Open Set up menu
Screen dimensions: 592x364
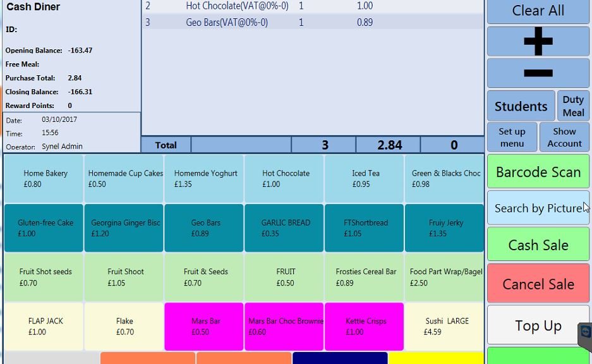[512, 137]
